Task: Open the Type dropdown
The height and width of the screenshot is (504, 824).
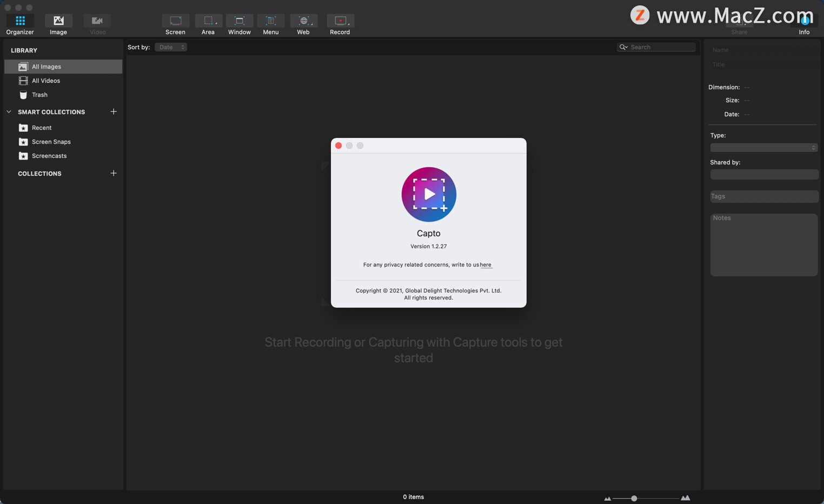Action: (763, 148)
